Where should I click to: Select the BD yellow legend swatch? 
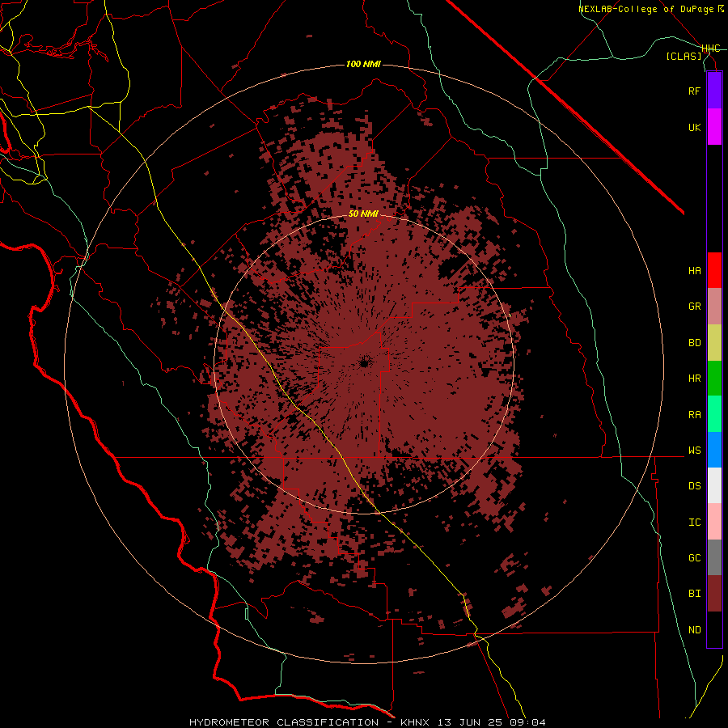714,343
